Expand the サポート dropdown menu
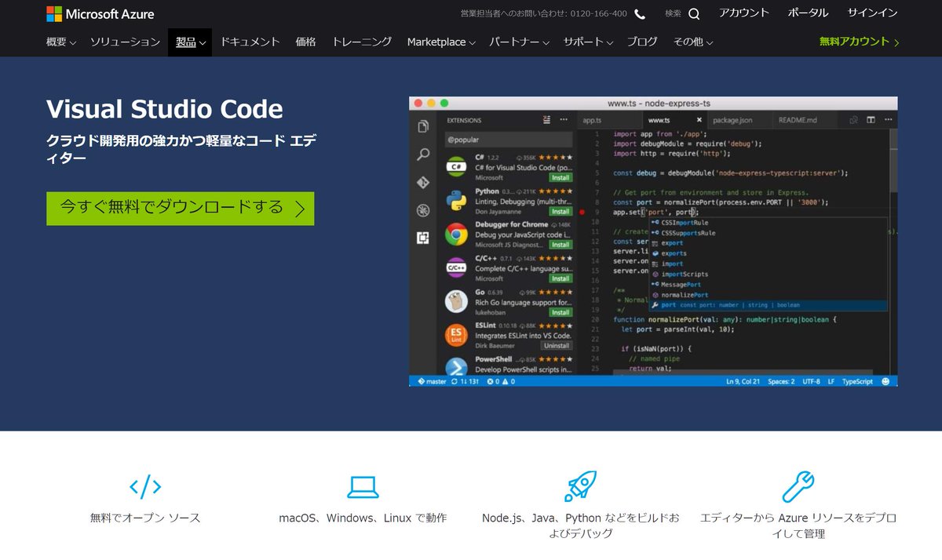The image size is (942, 560). pyautogui.click(x=587, y=42)
